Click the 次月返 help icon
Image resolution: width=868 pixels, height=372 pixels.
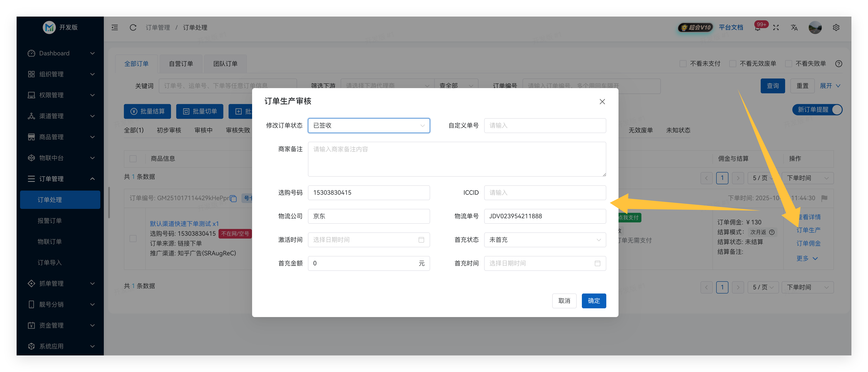[x=772, y=232]
